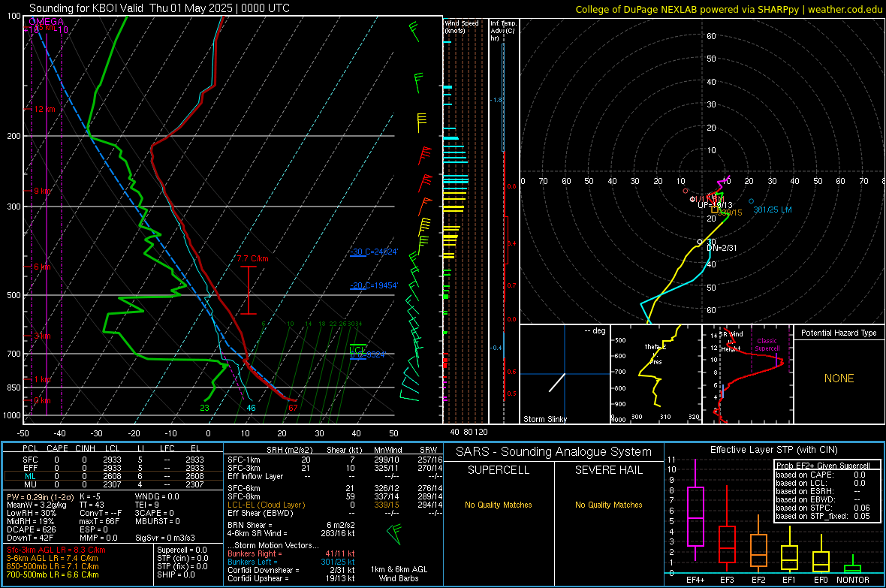This screenshot has width=886, height=588.
Task: Click the TEI = 9 value
Action: click(147, 505)
